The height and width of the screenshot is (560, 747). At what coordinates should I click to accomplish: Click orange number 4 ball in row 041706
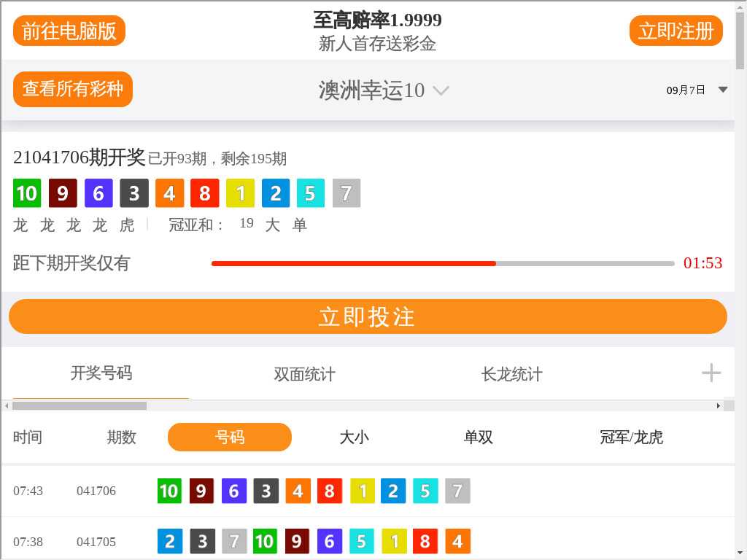298,491
